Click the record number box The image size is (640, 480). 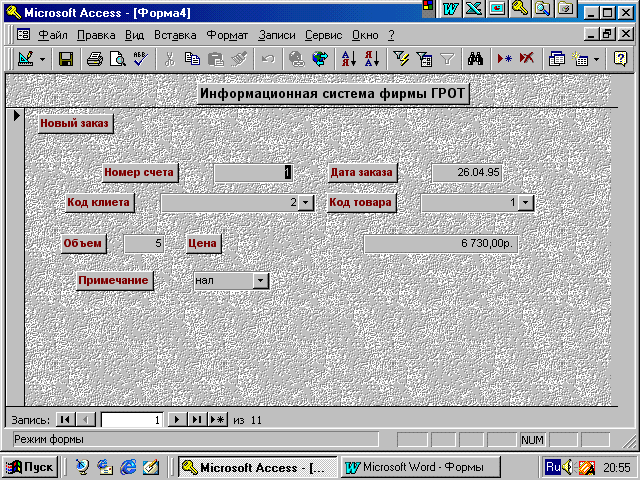point(132,420)
